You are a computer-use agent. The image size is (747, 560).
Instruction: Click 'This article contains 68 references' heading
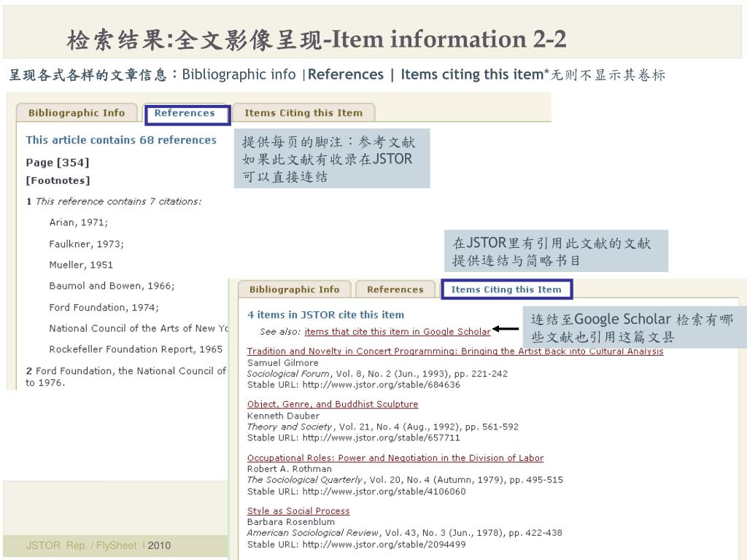point(121,140)
